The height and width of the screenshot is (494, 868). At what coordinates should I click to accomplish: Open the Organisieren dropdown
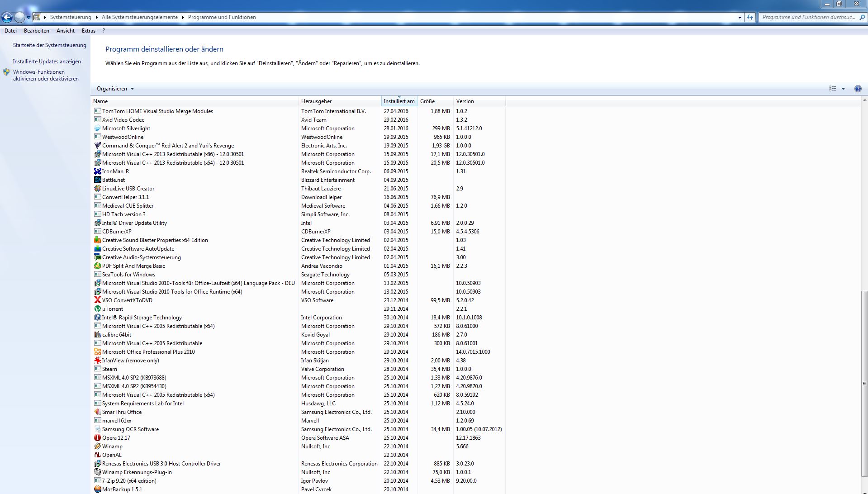115,89
